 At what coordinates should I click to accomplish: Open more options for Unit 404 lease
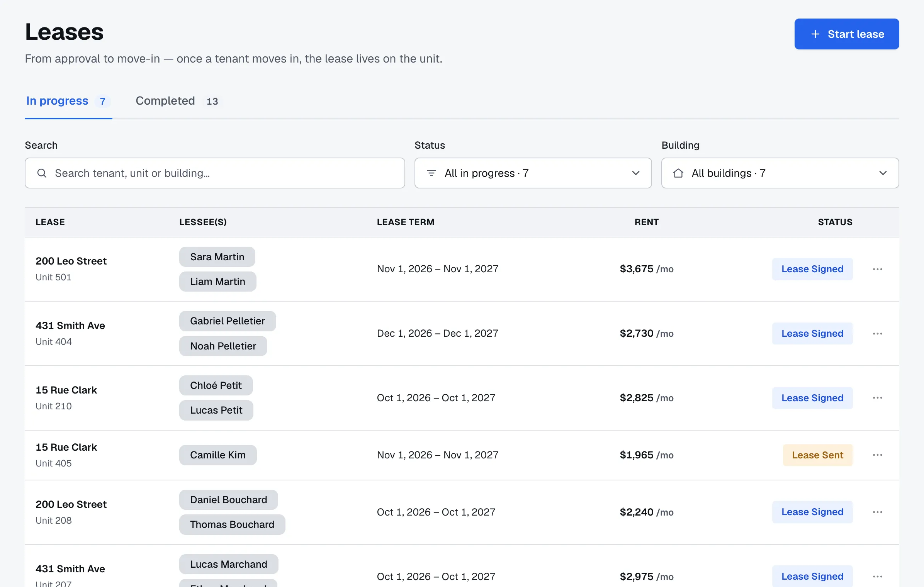click(x=877, y=334)
